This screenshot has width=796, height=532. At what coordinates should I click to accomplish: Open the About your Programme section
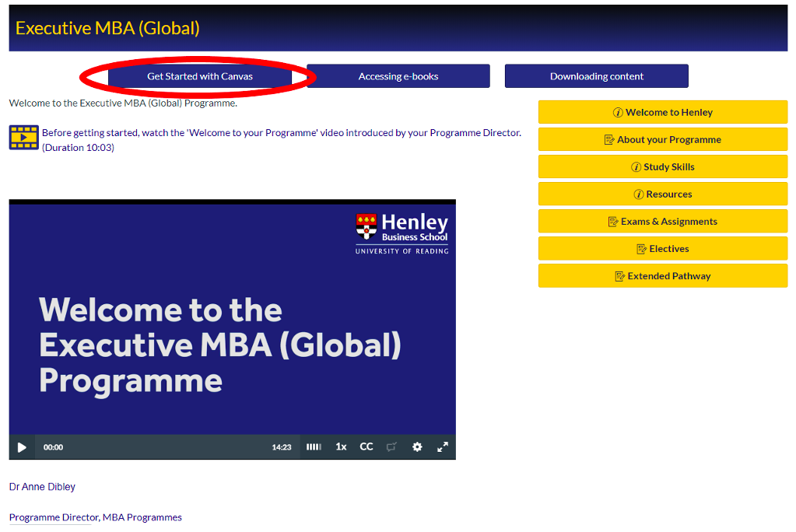pyautogui.click(x=662, y=139)
